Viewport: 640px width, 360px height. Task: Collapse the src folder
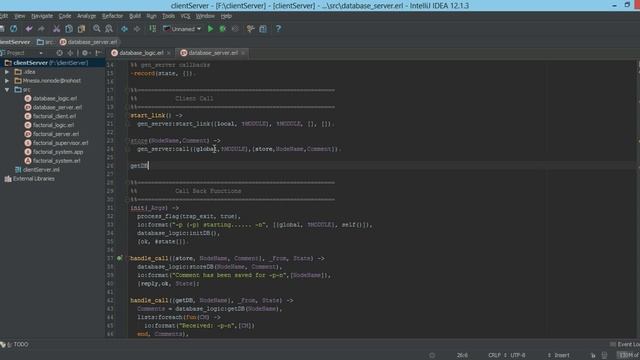7,90
